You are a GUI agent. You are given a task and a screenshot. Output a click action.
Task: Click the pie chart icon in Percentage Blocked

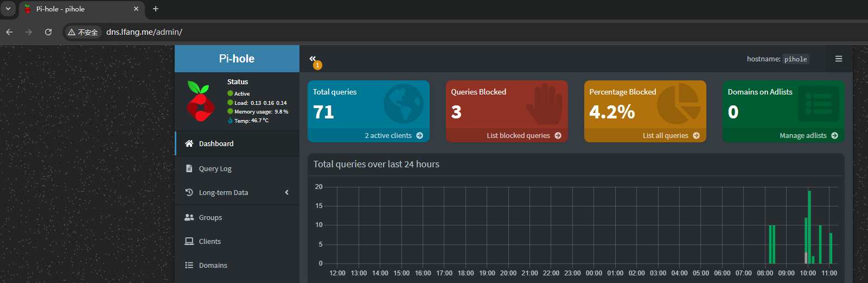pos(679,103)
